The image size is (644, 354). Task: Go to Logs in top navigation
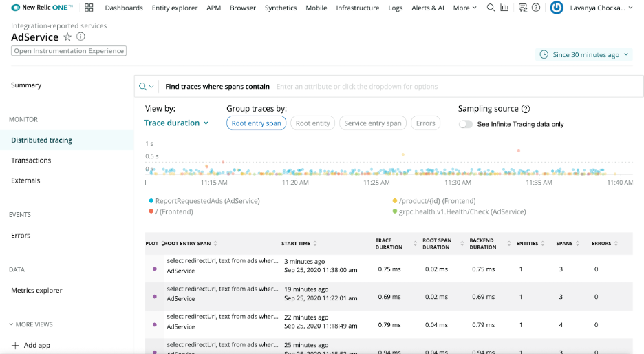coord(396,8)
